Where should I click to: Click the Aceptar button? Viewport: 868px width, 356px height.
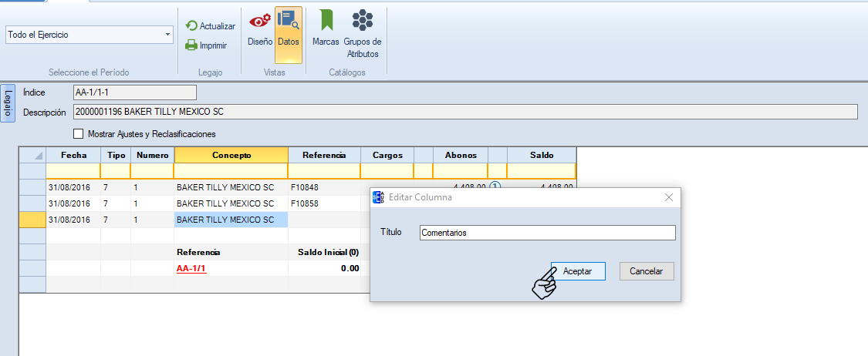578,271
